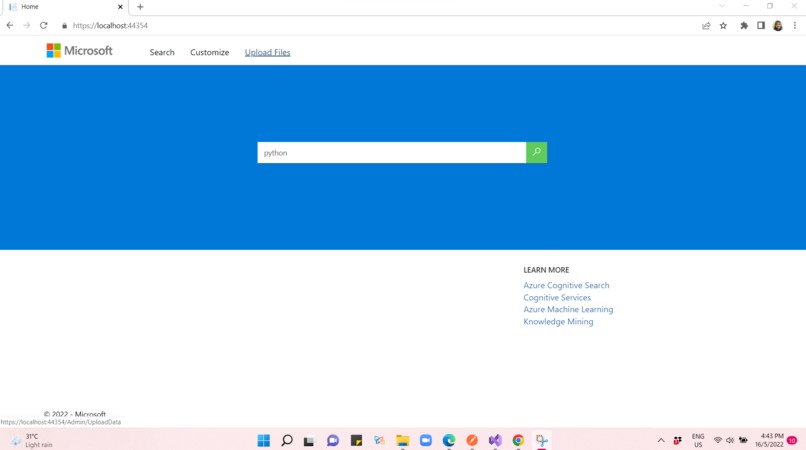Click the search box containing python

click(x=392, y=152)
